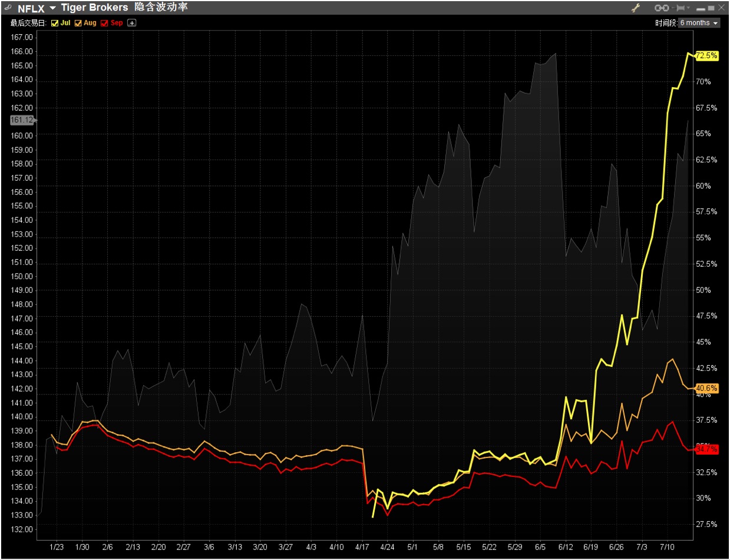Click the yellow 72.5% Jul value label
The width and height of the screenshot is (730, 560).
707,55
